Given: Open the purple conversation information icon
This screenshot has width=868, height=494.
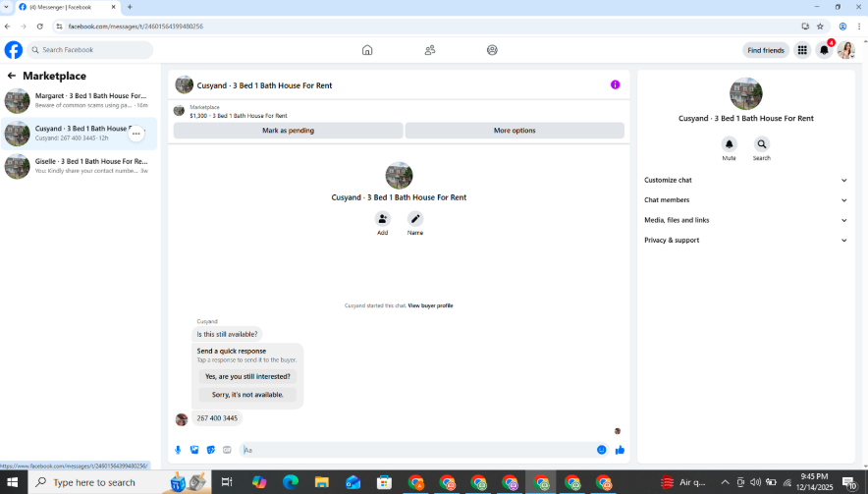Looking at the screenshot, I should (x=615, y=84).
